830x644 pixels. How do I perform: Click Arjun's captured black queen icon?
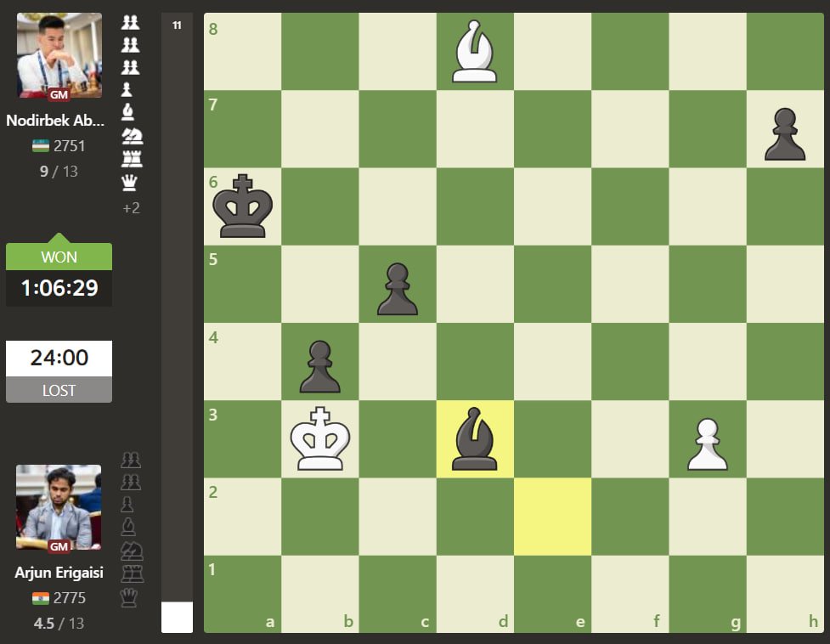[x=129, y=597]
